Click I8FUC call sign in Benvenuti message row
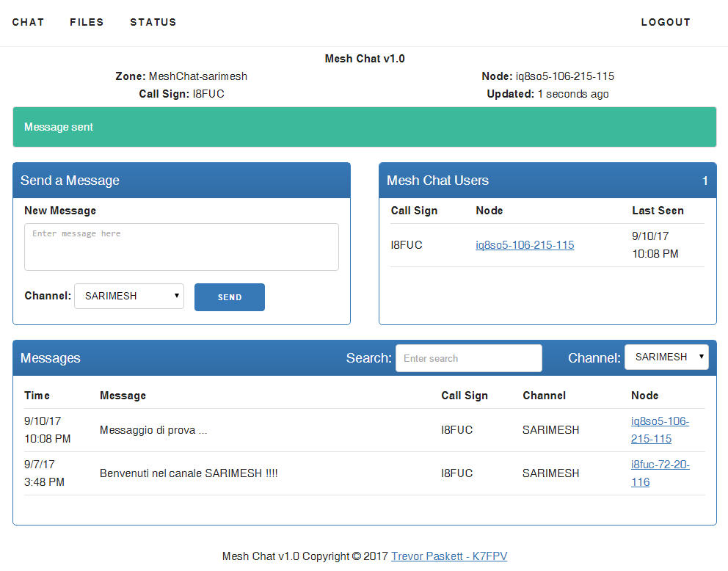728x571 pixels. 457,473
